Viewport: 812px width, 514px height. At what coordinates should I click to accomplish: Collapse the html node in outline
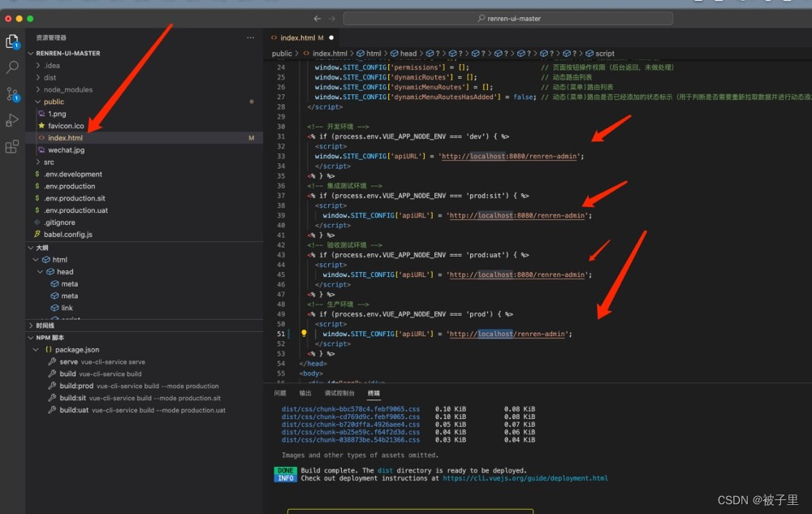[36, 260]
